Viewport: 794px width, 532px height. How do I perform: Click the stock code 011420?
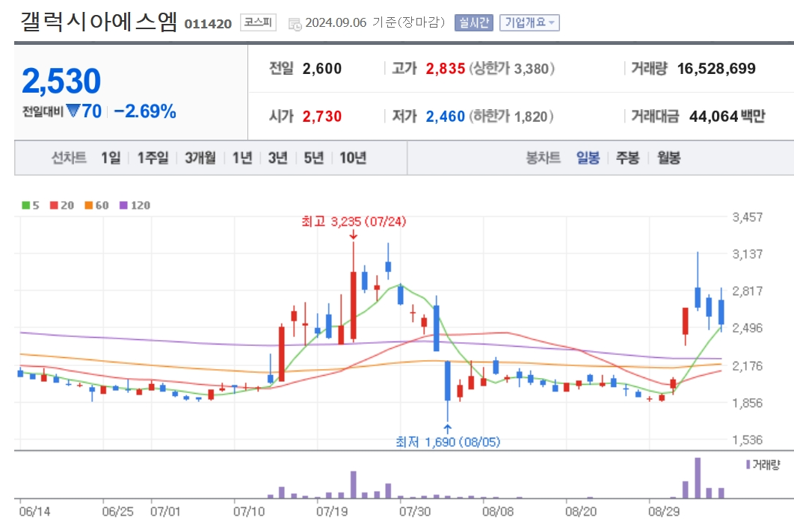tap(208, 24)
